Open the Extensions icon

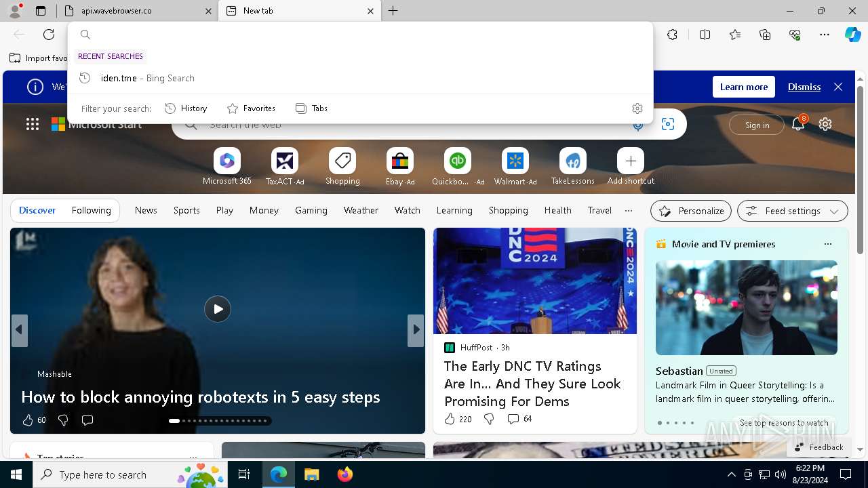point(672,35)
